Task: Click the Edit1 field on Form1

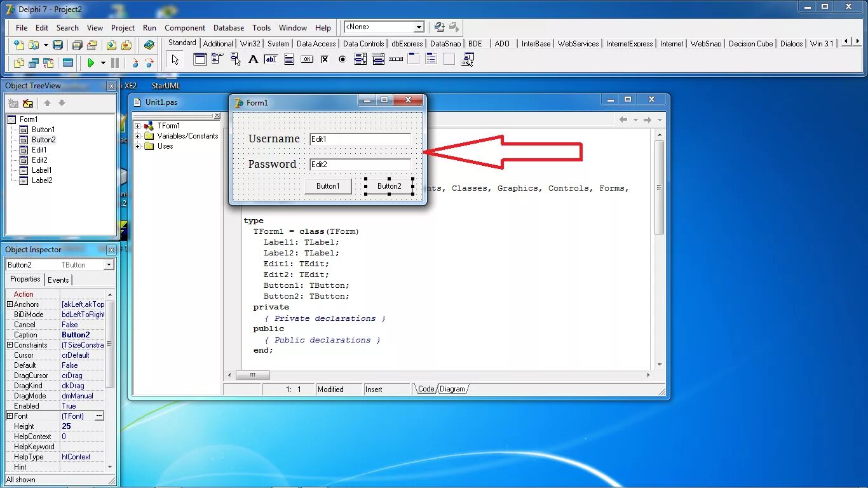Action: (360, 139)
